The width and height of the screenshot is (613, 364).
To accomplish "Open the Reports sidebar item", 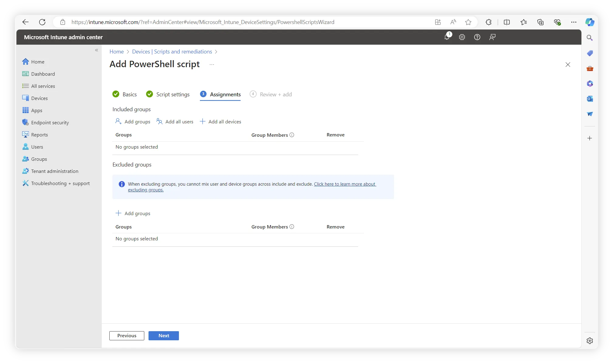I will click(x=39, y=135).
